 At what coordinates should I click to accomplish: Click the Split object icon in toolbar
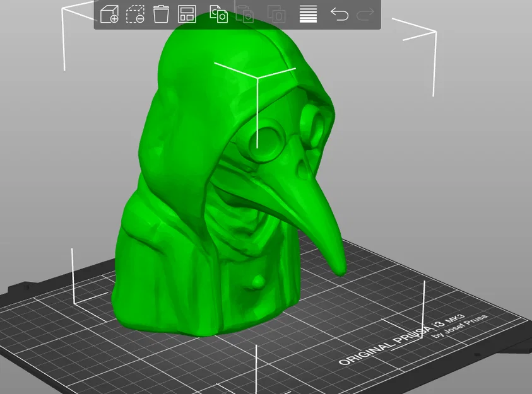[x=276, y=14]
